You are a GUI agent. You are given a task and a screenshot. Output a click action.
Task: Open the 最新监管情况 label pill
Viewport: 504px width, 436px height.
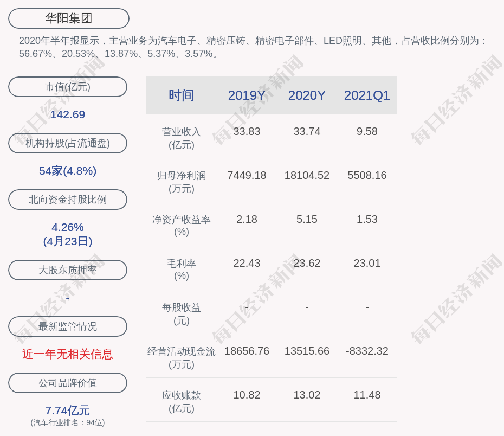tap(68, 326)
